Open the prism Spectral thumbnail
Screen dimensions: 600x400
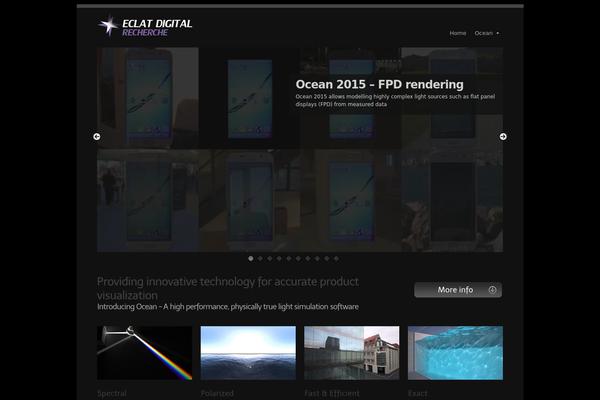click(145, 353)
